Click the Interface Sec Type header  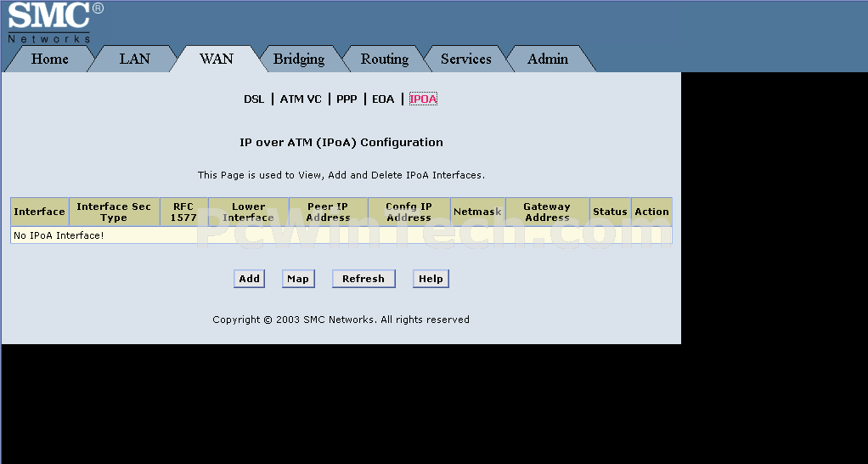coord(115,212)
